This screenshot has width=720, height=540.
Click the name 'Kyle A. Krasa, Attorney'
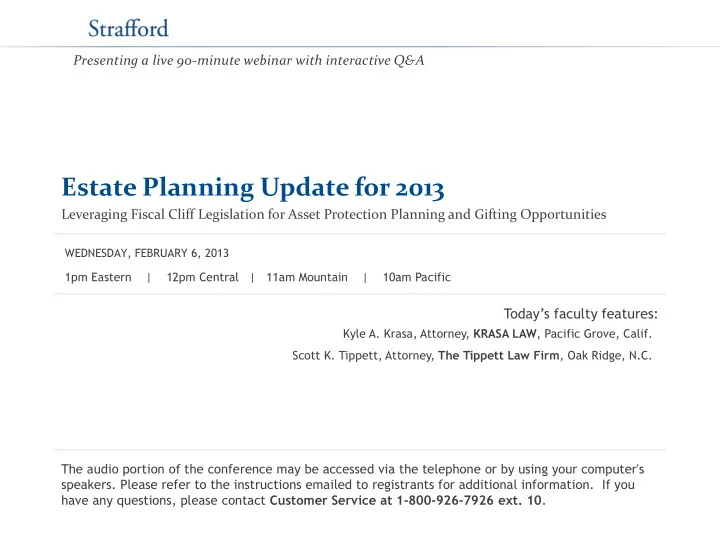click(x=405, y=334)
